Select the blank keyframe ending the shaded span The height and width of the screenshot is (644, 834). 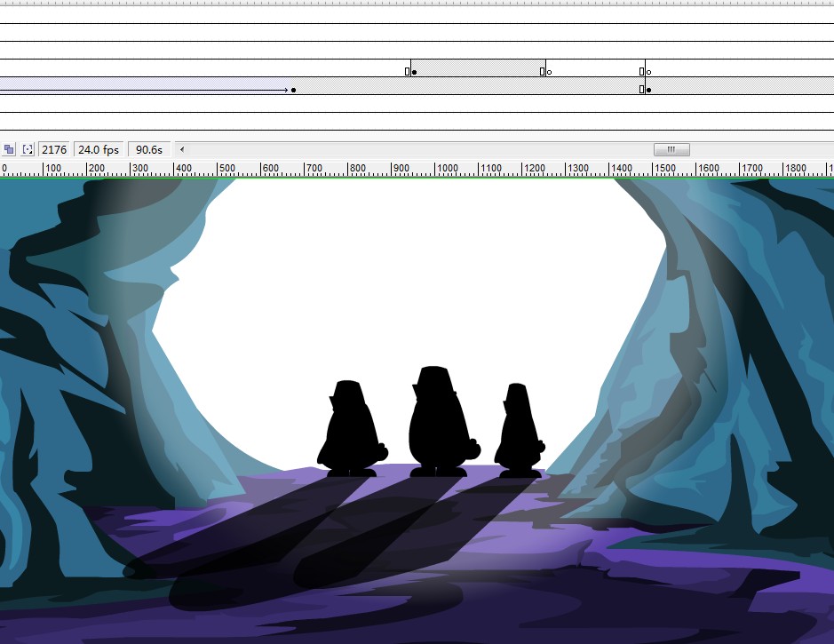pyautogui.click(x=549, y=72)
